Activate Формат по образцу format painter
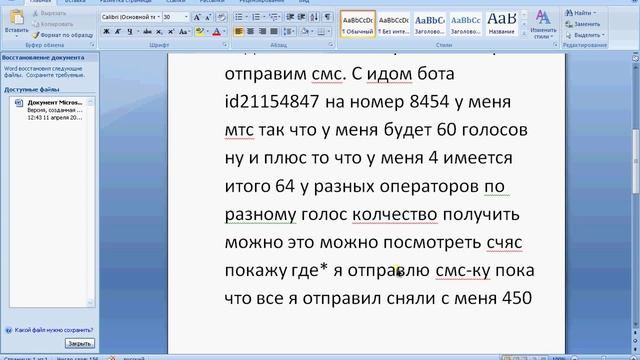The width and height of the screenshot is (640, 360). tap(63, 35)
